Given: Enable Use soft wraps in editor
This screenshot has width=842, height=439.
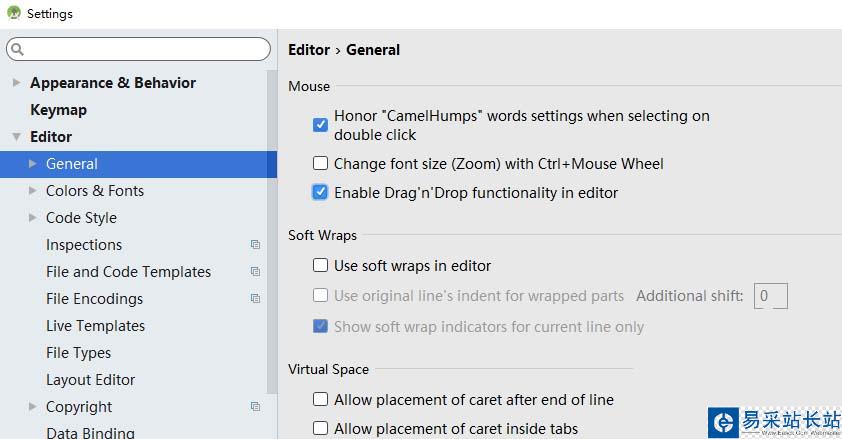Looking at the screenshot, I should 320,266.
